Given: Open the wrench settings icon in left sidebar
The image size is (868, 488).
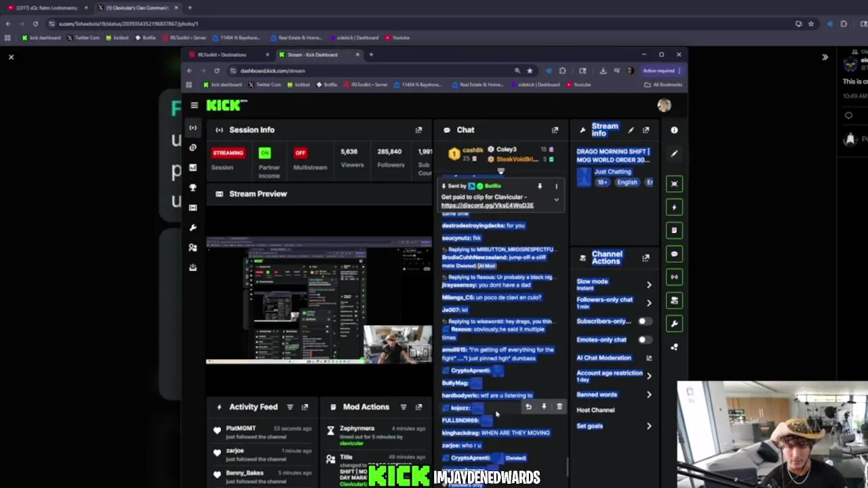Looking at the screenshot, I should (x=193, y=228).
